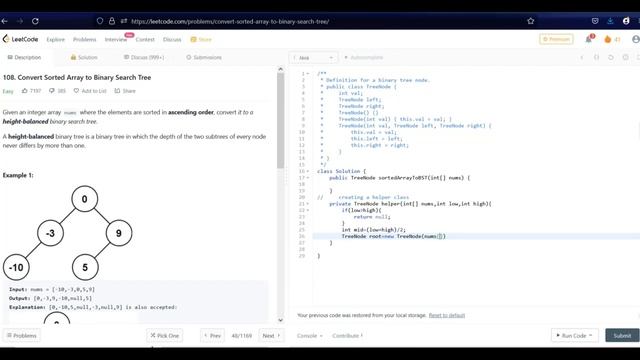Click the int mid code line 25
The height and width of the screenshot is (360, 640).
373,230
